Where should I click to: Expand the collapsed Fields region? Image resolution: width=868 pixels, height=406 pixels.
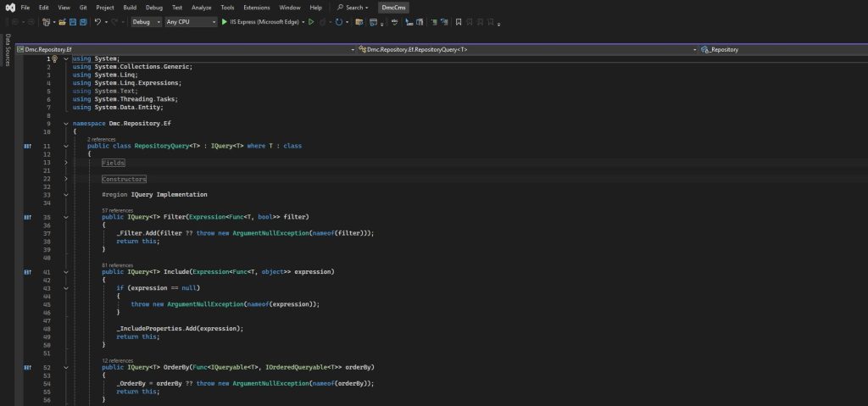click(x=66, y=162)
